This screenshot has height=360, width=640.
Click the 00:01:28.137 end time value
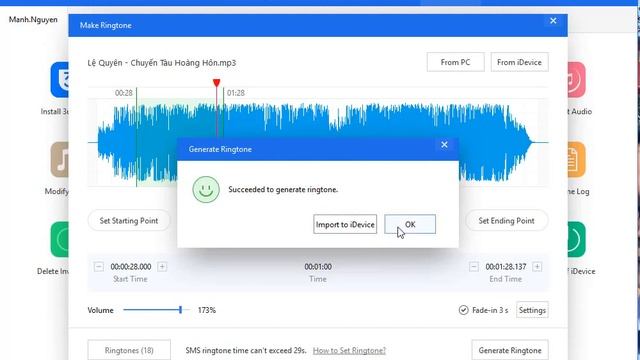pos(506,267)
